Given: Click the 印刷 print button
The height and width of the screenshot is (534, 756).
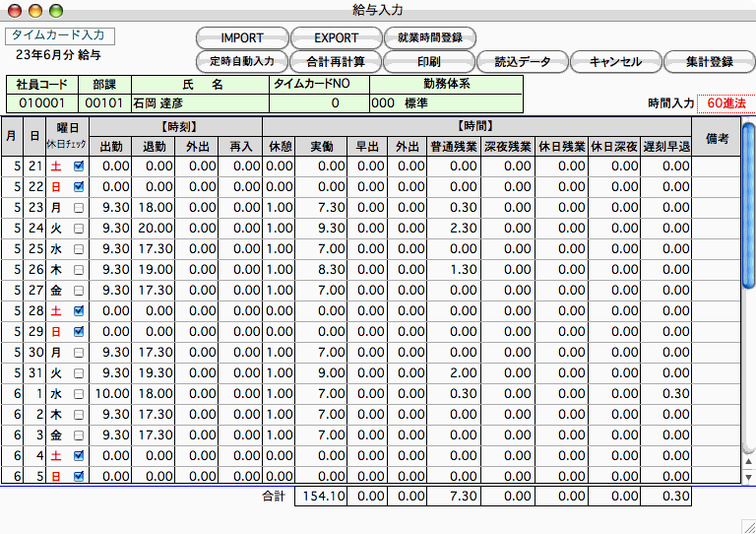Looking at the screenshot, I should (430, 62).
